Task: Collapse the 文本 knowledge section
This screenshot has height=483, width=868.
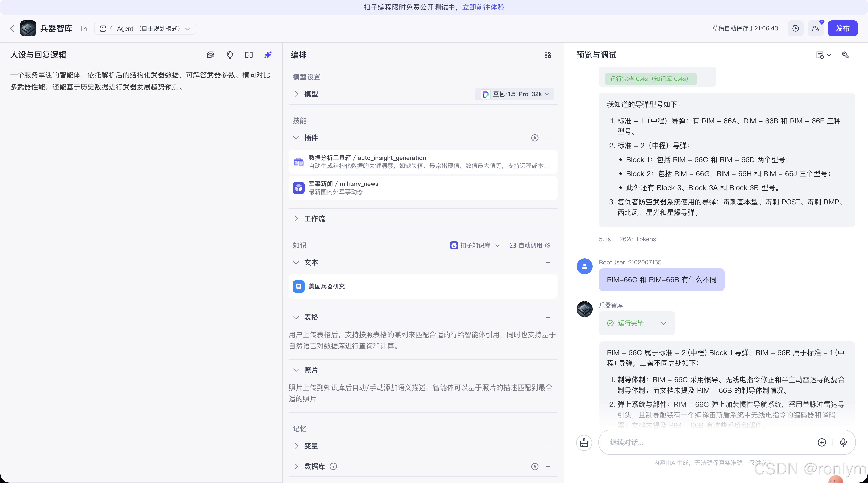Action: (296, 263)
